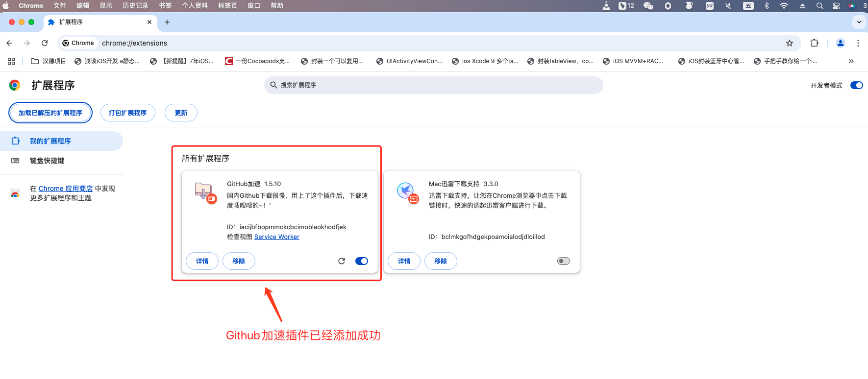Image resolution: width=868 pixels, height=379 pixels.
Task: Open the 书签 menu
Action: (165, 6)
